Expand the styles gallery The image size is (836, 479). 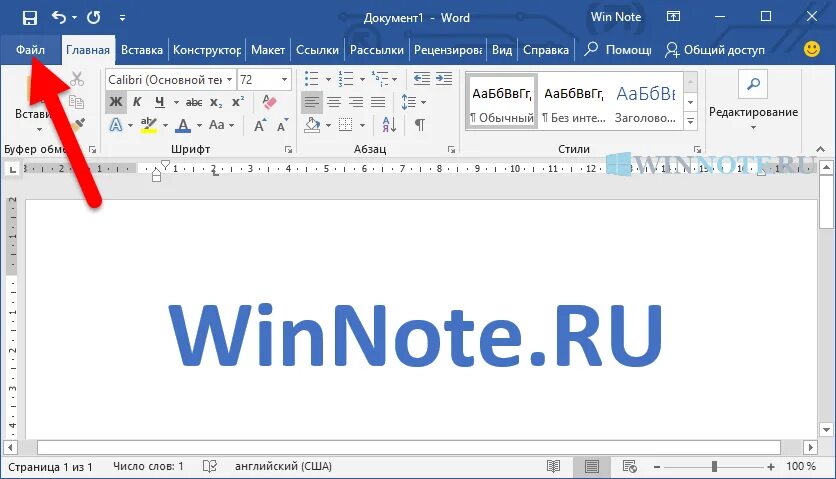click(x=690, y=121)
